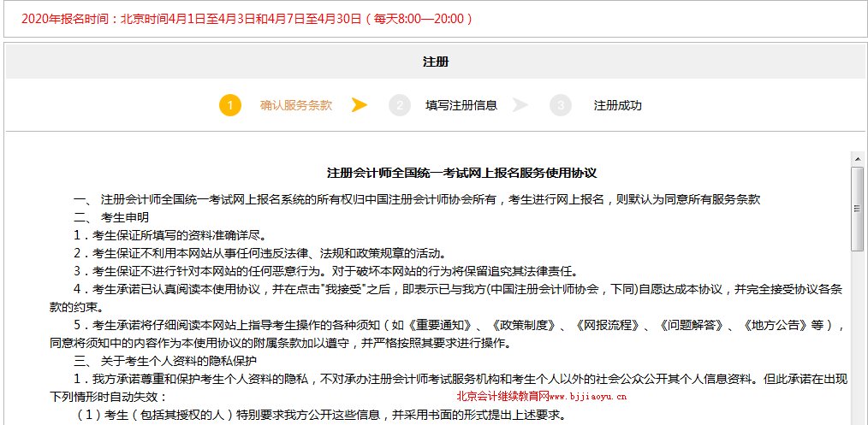Click the line 2．考生保证不利用本网站从事任何违反法律
Viewport: 868px width, 425px height.
pos(259,254)
